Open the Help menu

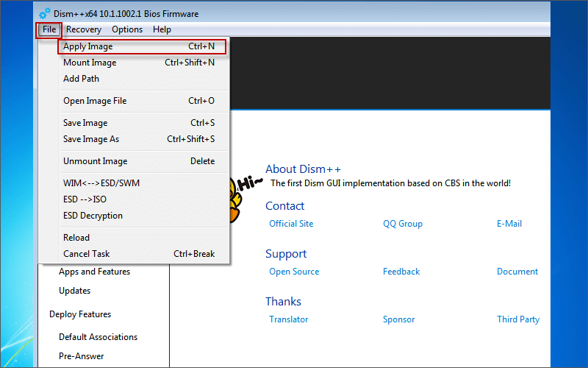coord(162,29)
